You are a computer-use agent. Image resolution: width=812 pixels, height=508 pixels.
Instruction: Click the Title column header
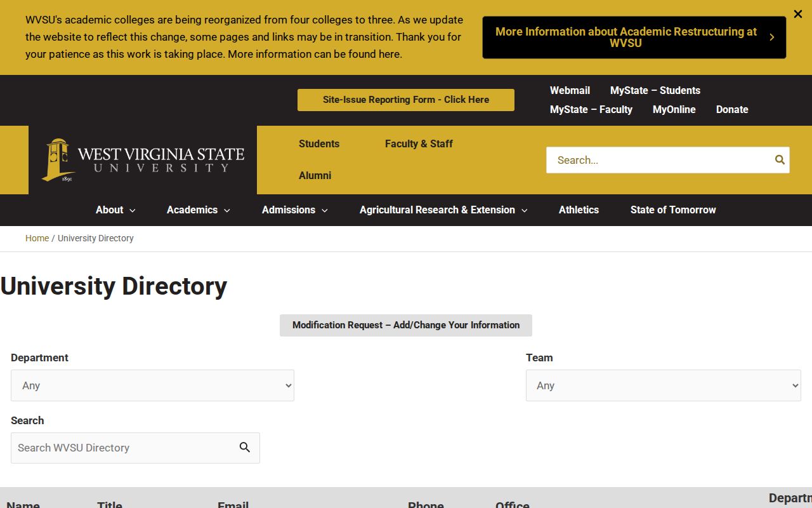click(x=110, y=504)
